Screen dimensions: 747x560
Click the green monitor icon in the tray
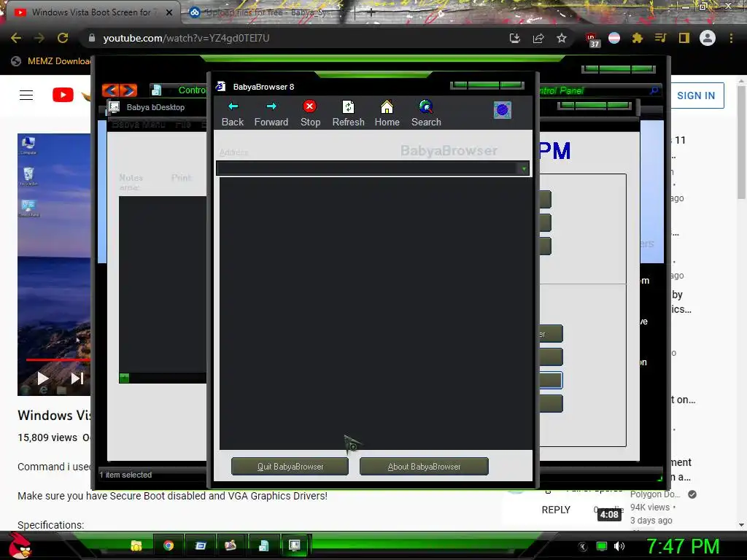[602, 546]
